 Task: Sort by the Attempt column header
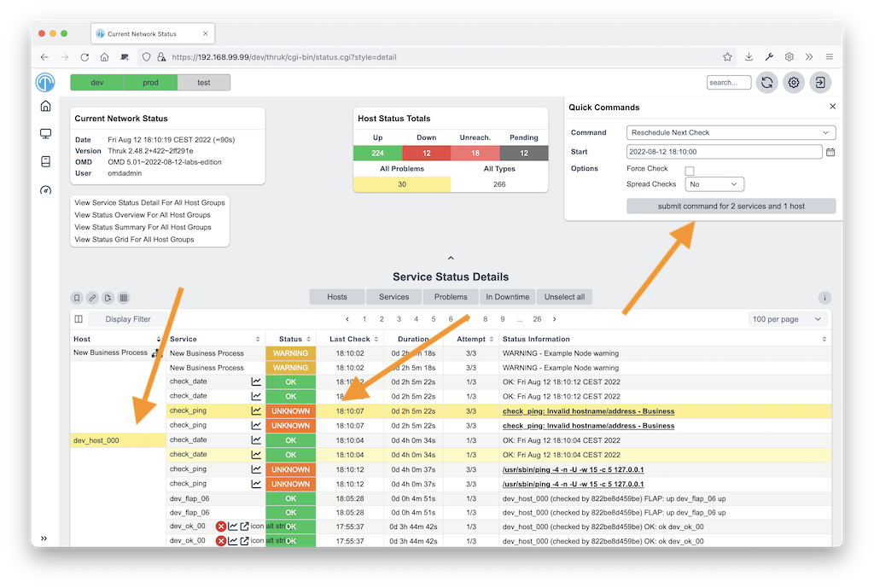pyautogui.click(x=471, y=339)
